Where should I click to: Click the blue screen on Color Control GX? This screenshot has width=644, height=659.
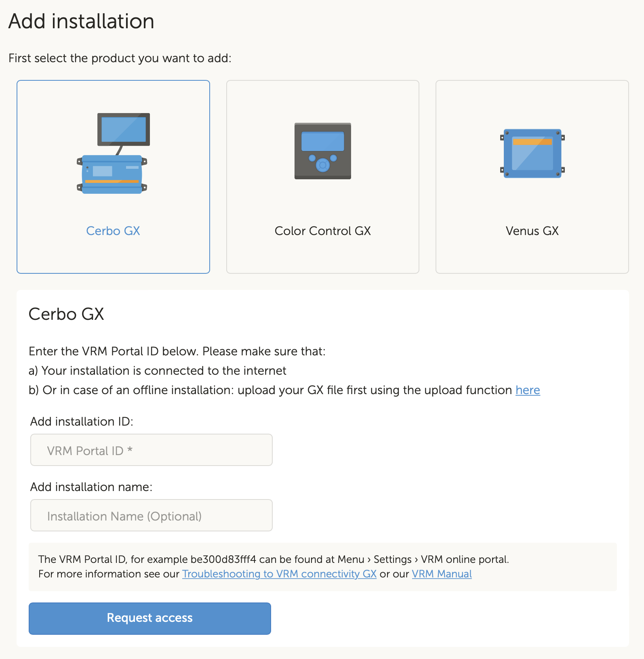pyautogui.click(x=322, y=141)
